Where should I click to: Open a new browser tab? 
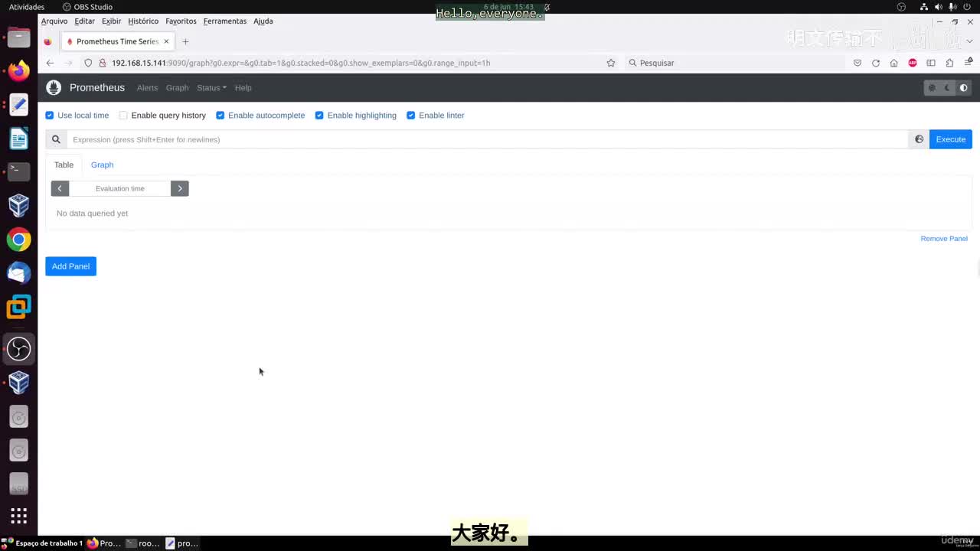click(185, 41)
